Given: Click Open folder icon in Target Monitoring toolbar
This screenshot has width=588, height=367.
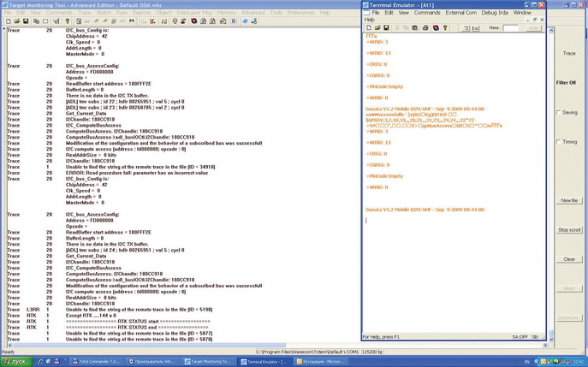Looking at the screenshot, I should click(x=17, y=21).
